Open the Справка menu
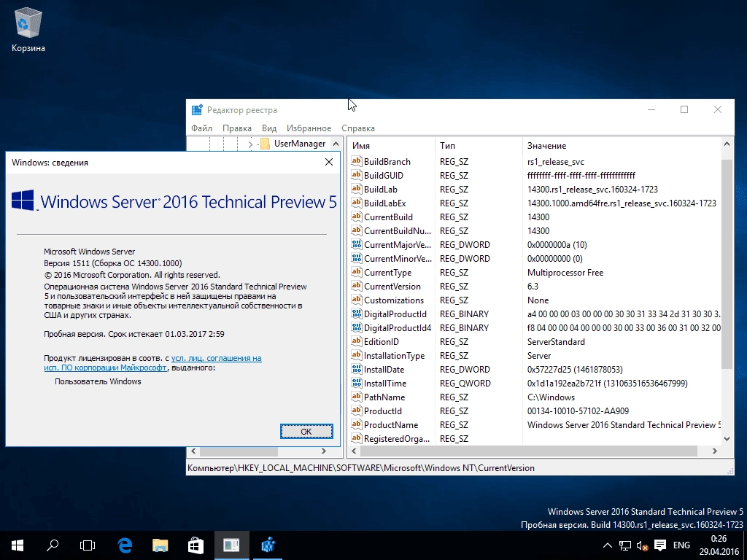Screen dimensions: 747x560 (357, 128)
